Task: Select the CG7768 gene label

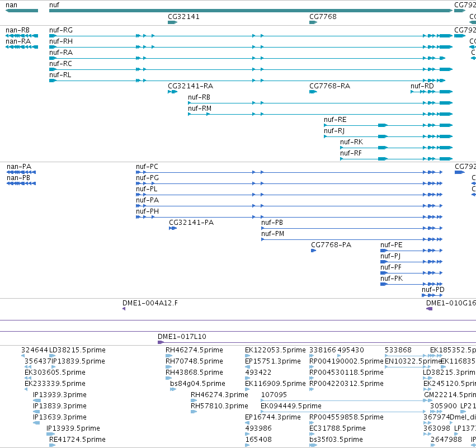Action: [x=323, y=17]
